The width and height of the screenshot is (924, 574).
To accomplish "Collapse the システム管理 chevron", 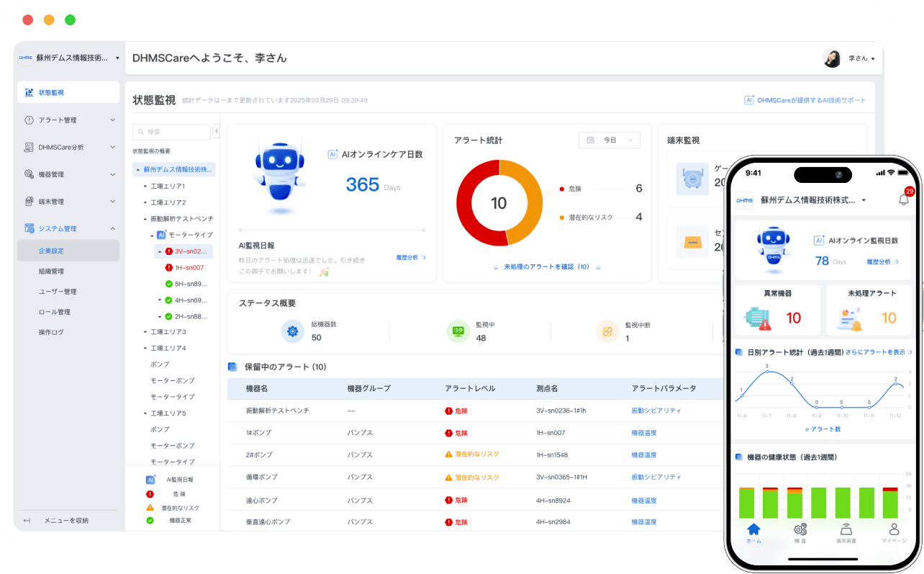I will click(x=112, y=228).
